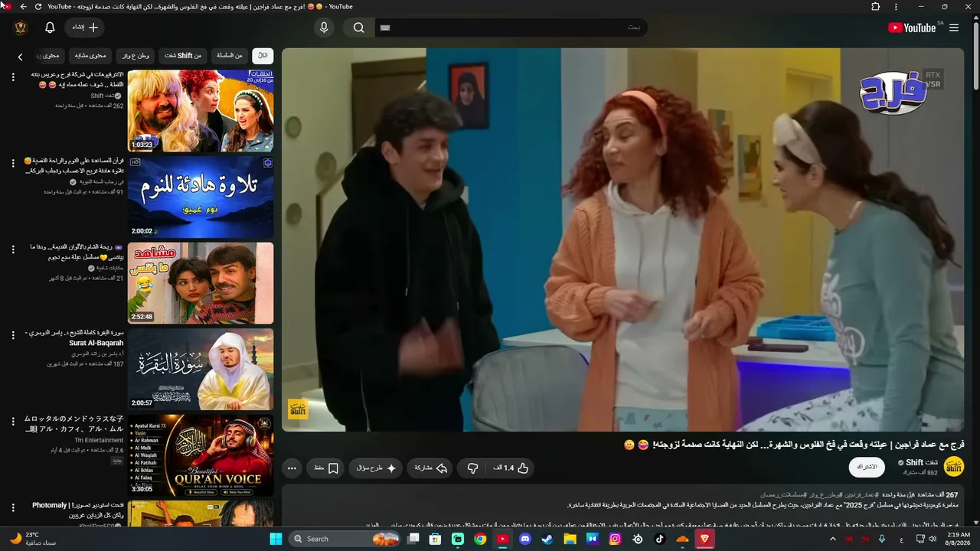Select the الكل filter chip
Viewport: 980px width, 551px height.
263,55
